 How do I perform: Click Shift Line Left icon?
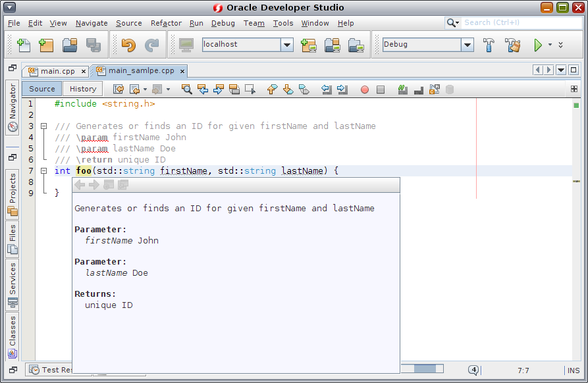click(326, 89)
